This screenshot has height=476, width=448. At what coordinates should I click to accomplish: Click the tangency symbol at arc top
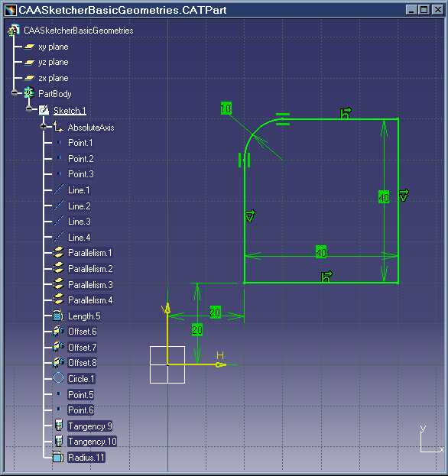(283, 119)
